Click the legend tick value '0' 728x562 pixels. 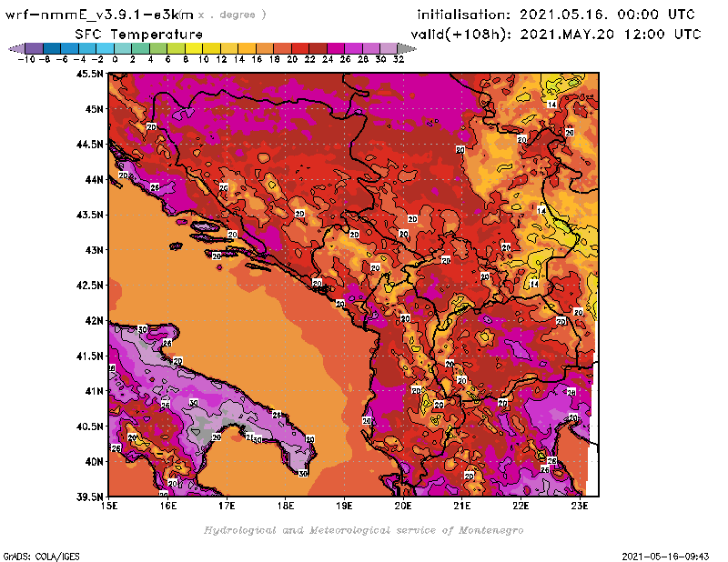pos(115,59)
